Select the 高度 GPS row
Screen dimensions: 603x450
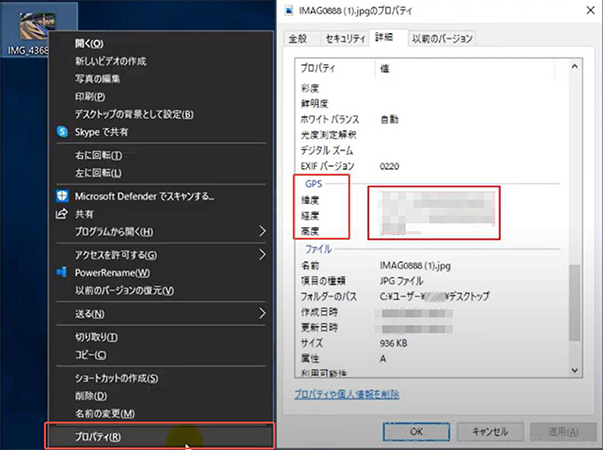pos(431,231)
